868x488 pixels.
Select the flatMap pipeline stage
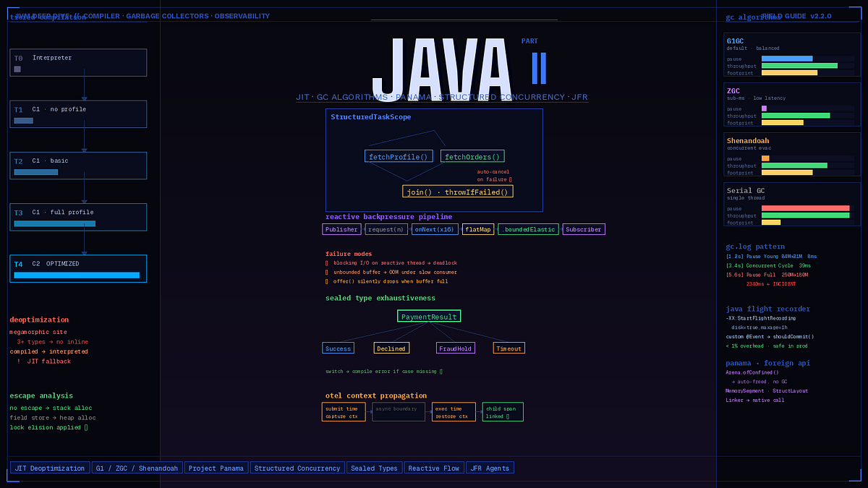(478, 229)
